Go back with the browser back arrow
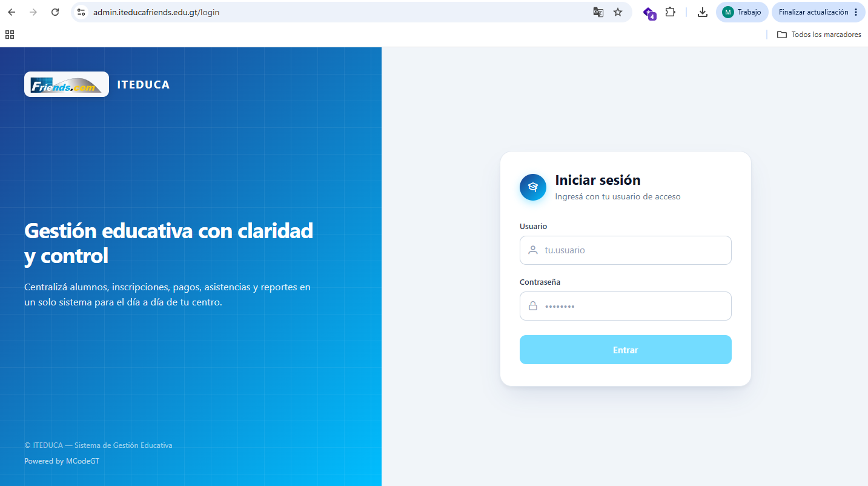Screen dimensions: 868x486 point(12,12)
